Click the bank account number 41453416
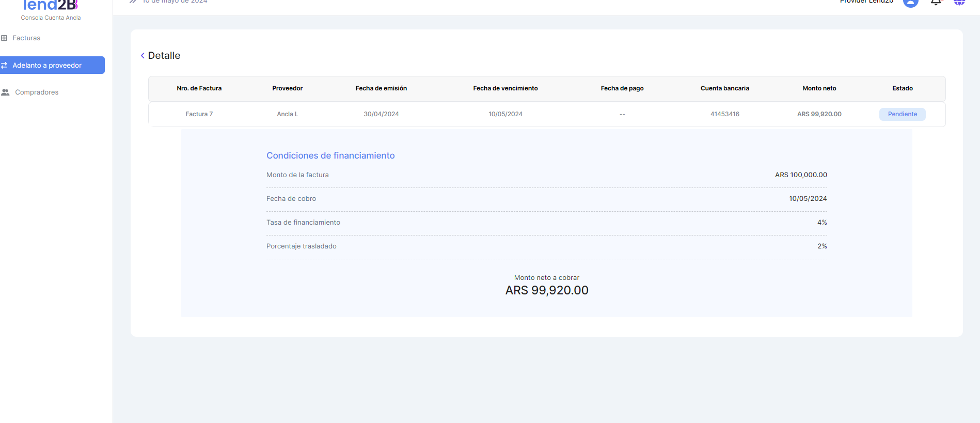 coord(724,114)
